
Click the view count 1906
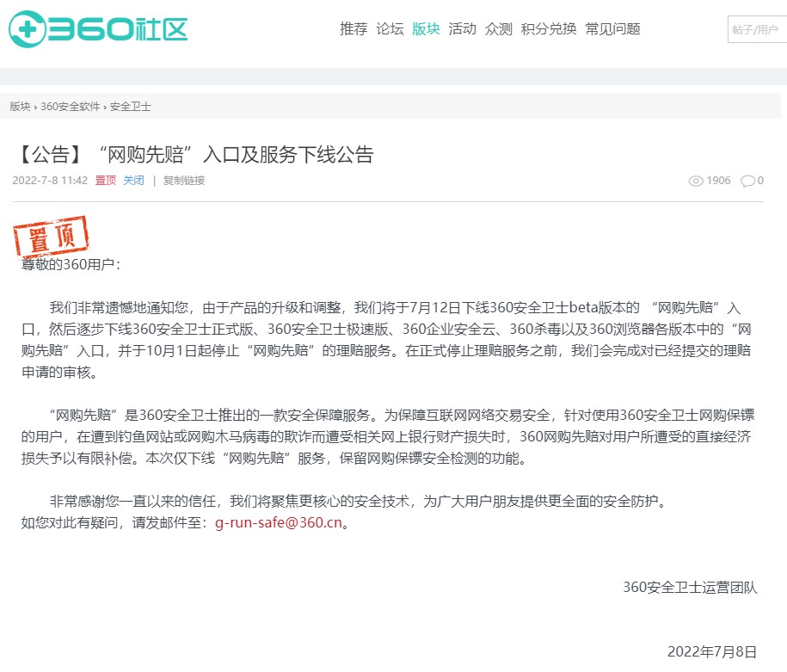point(719,181)
